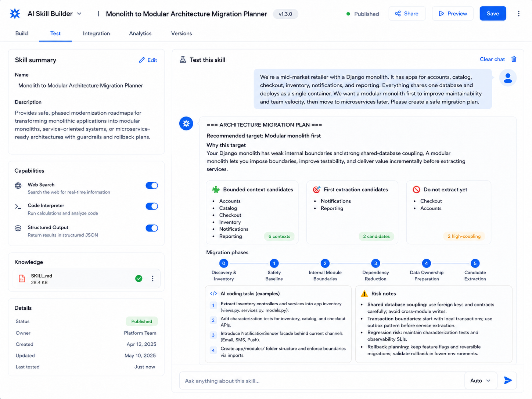Click the terminal icon for Code Interpreter
This screenshot has width=532, height=399.
tap(18, 206)
